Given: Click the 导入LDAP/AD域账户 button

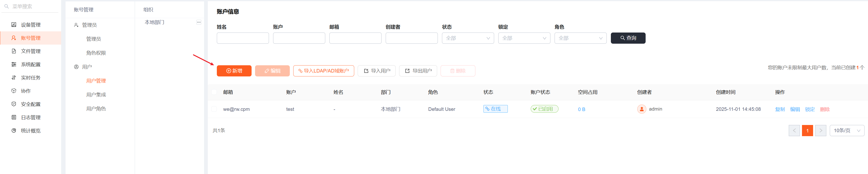Looking at the screenshot, I should 323,71.
